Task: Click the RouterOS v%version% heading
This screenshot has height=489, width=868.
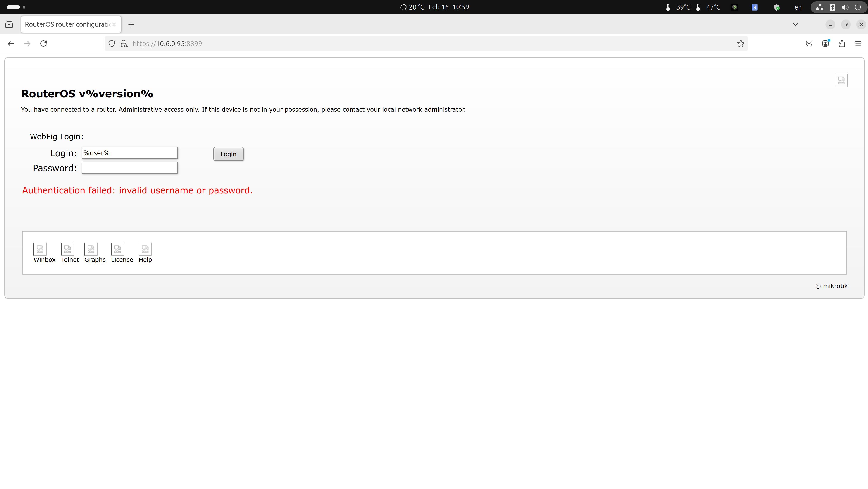Action: [87, 94]
